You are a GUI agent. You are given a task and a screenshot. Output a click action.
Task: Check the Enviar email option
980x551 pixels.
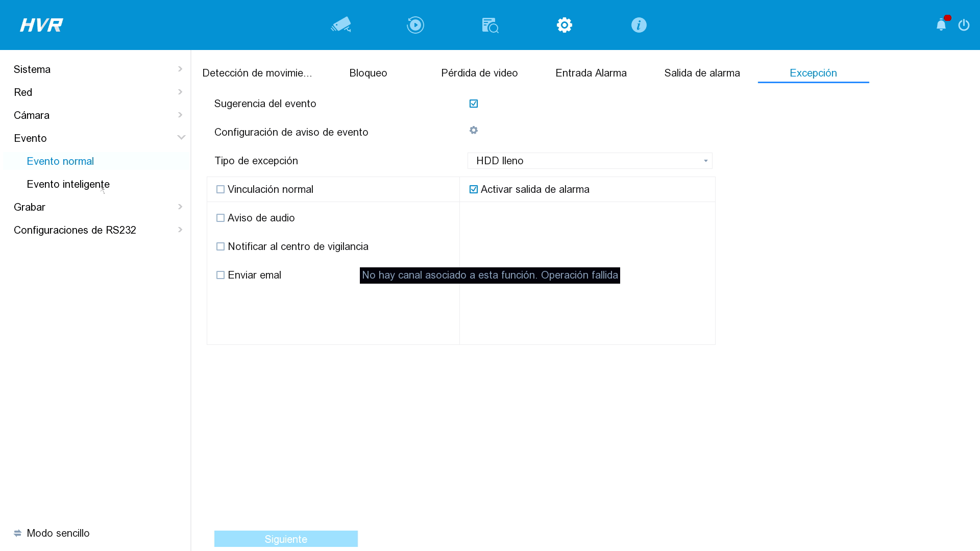tap(220, 275)
